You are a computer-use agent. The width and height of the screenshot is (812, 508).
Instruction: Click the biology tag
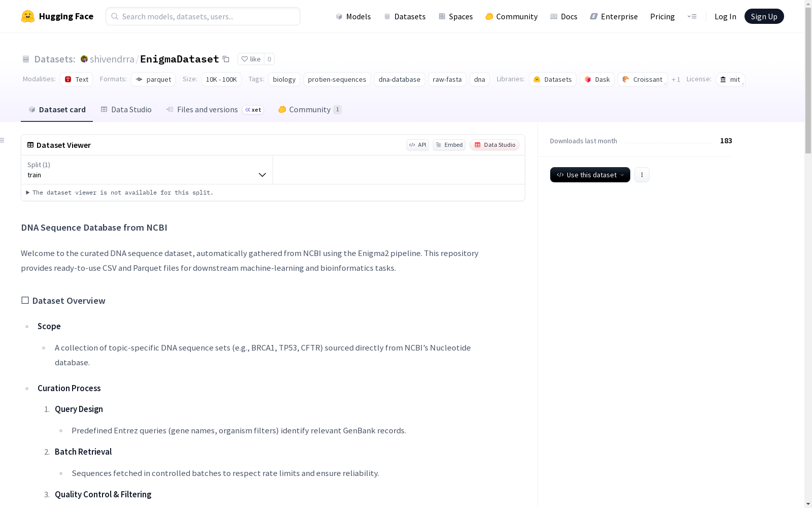pos(284,79)
